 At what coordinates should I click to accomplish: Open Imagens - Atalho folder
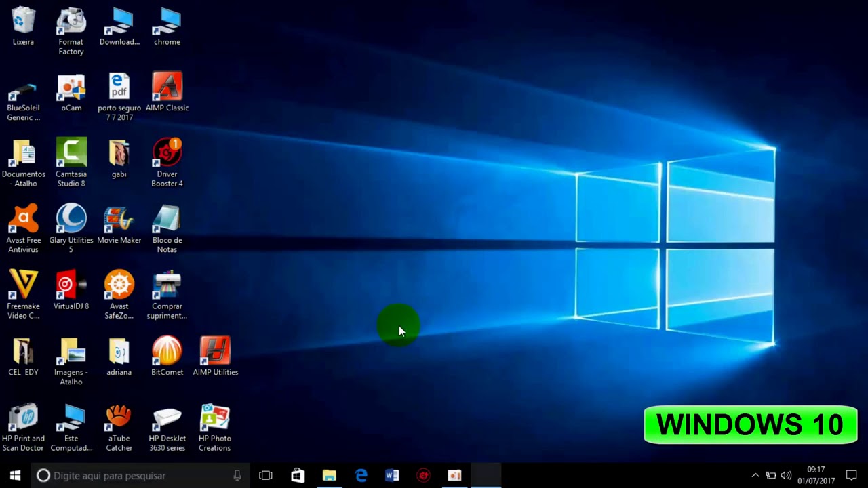coord(71,361)
